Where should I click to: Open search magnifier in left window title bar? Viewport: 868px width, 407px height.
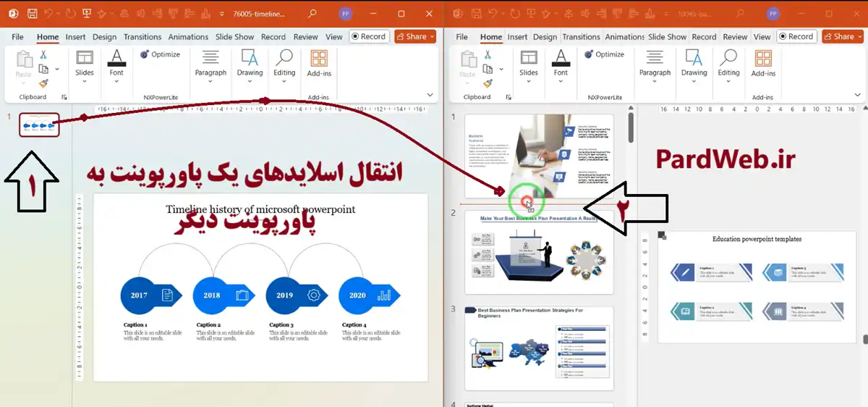[312, 14]
